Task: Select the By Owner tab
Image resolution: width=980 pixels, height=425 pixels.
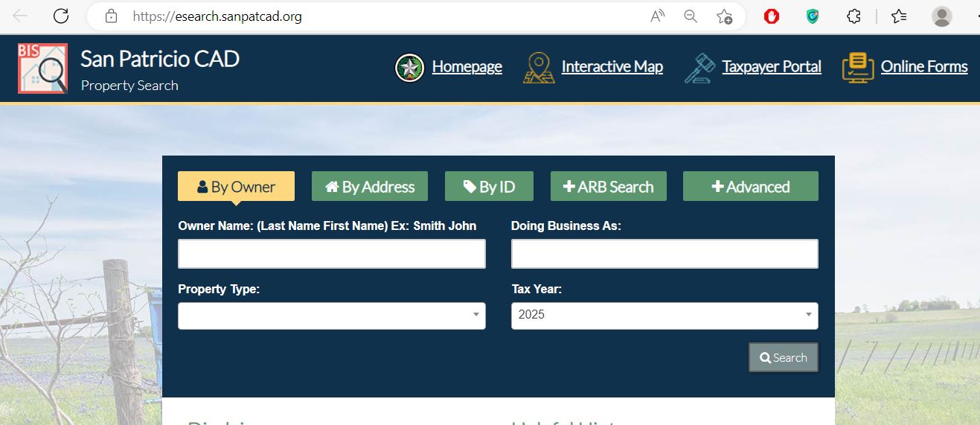Action: click(236, 186)
